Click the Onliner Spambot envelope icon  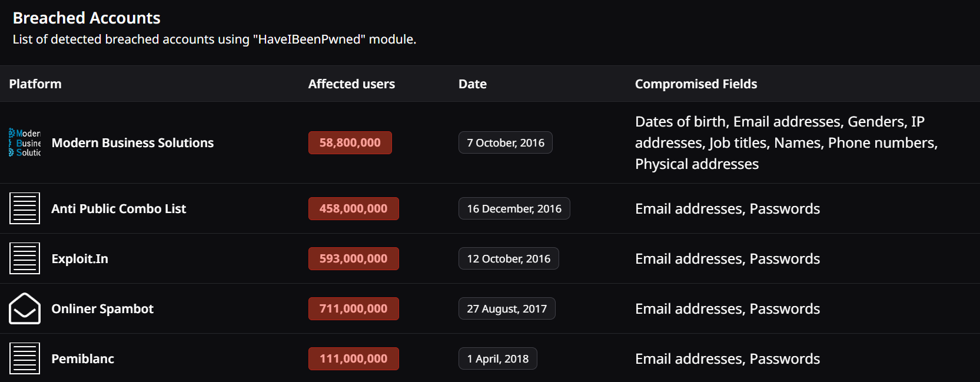(x=25, y=308)
